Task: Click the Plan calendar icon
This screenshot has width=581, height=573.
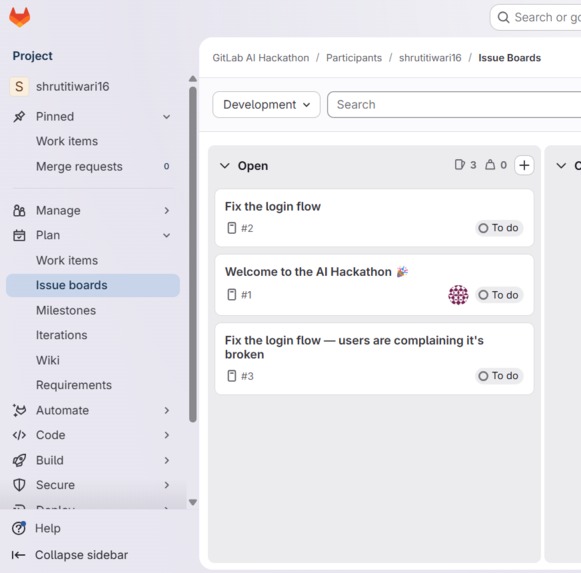Action: click(19, 235)
